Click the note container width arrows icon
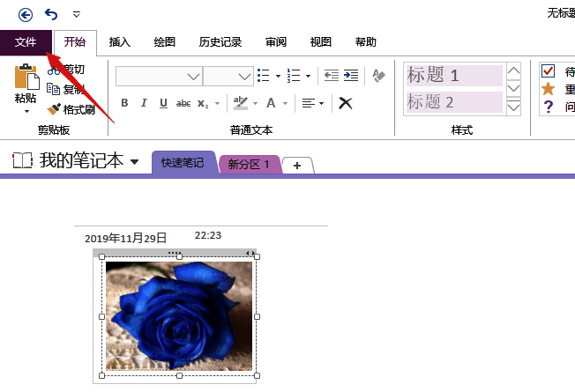 250,253
